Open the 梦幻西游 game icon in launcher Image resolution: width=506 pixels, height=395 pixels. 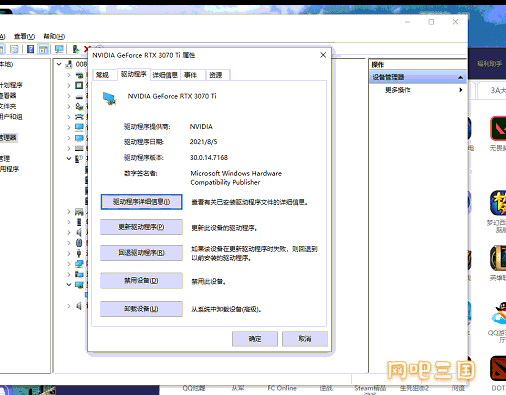pos(498,203)
